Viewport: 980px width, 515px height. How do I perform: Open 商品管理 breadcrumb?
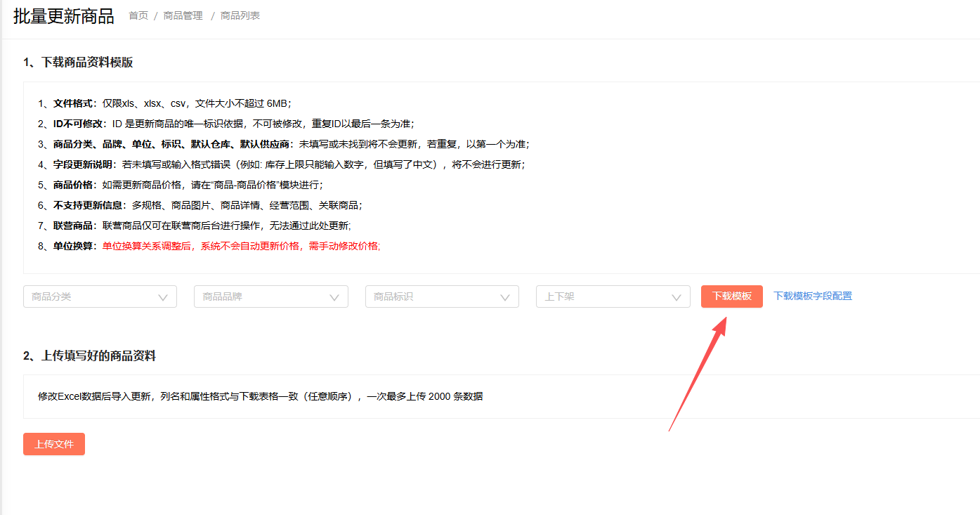point(183,15)
